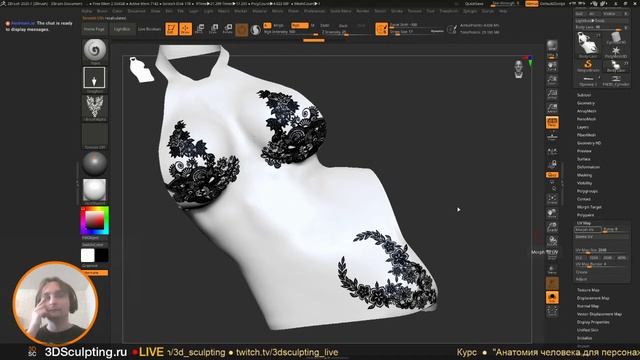Expand the Subtool sub-palette

[x=584, y=95]
